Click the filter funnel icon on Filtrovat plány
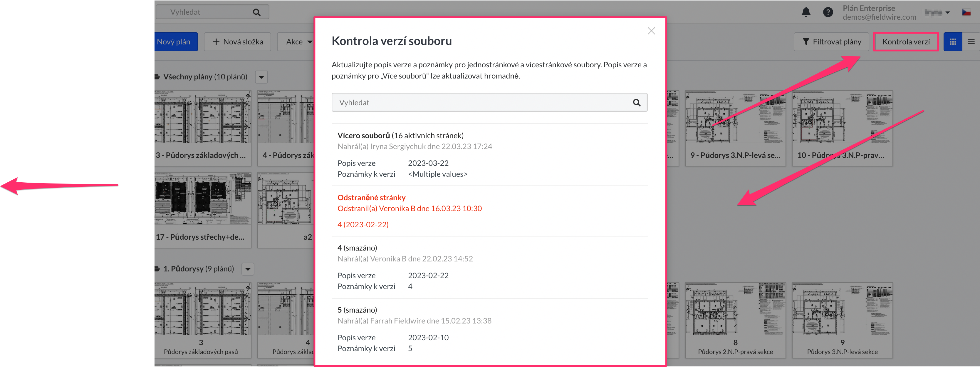Viewport: 980px width, 367px height. [806, 41]
